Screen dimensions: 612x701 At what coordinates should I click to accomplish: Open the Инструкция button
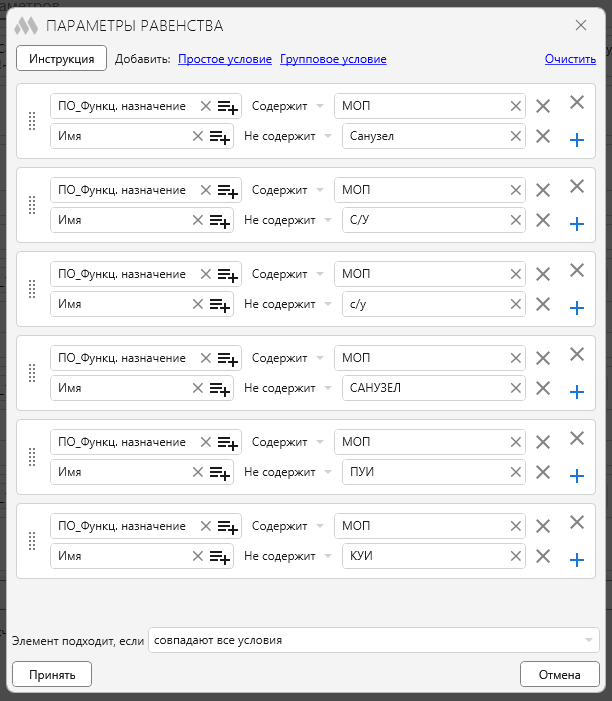pos(62,59)
